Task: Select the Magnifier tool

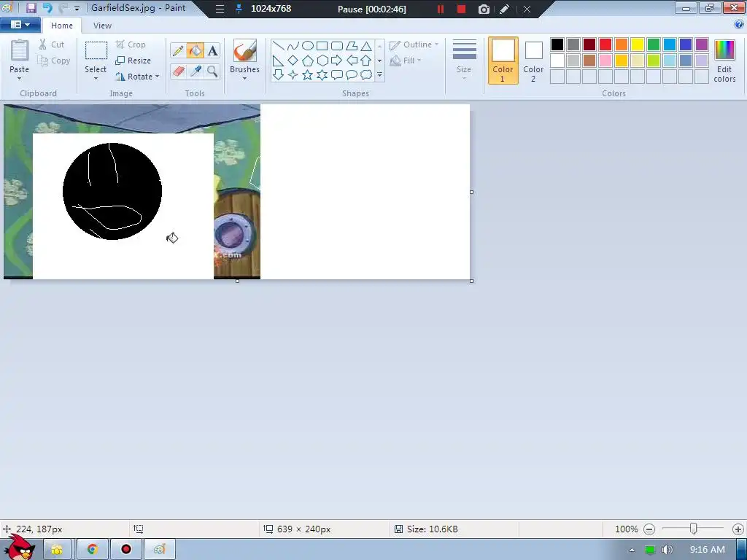Action: point(212,71)
